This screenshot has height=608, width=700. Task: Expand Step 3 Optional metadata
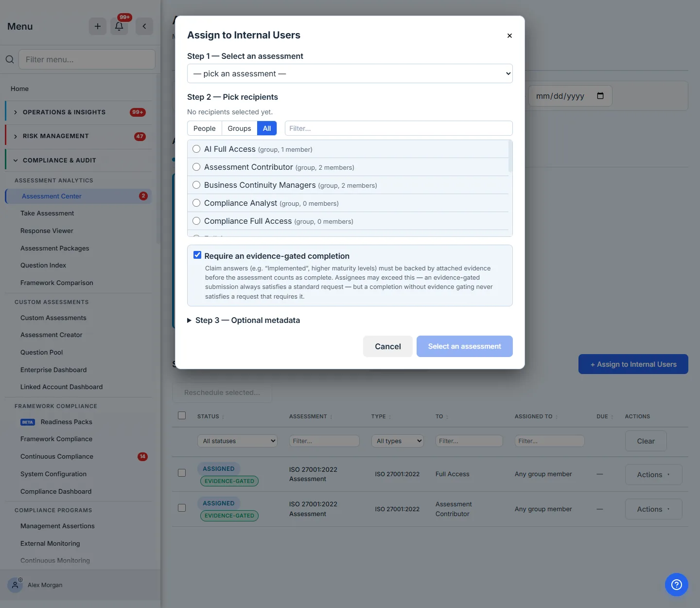[x=244, y=320]
